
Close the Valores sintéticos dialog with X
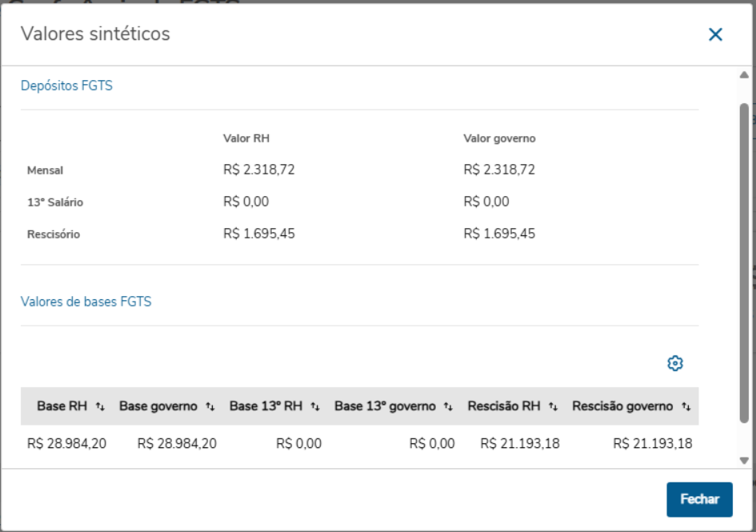pyautogui.click(x=715, y=34)
